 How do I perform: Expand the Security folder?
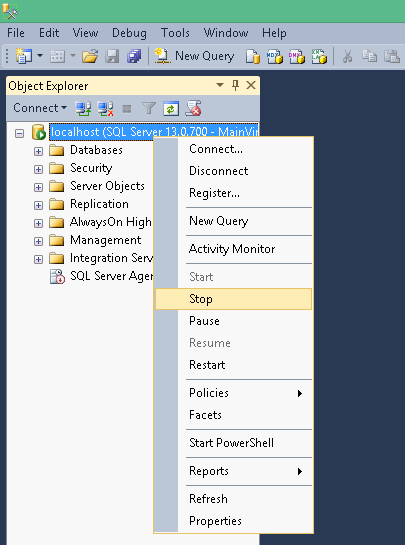tap(38, 169)
